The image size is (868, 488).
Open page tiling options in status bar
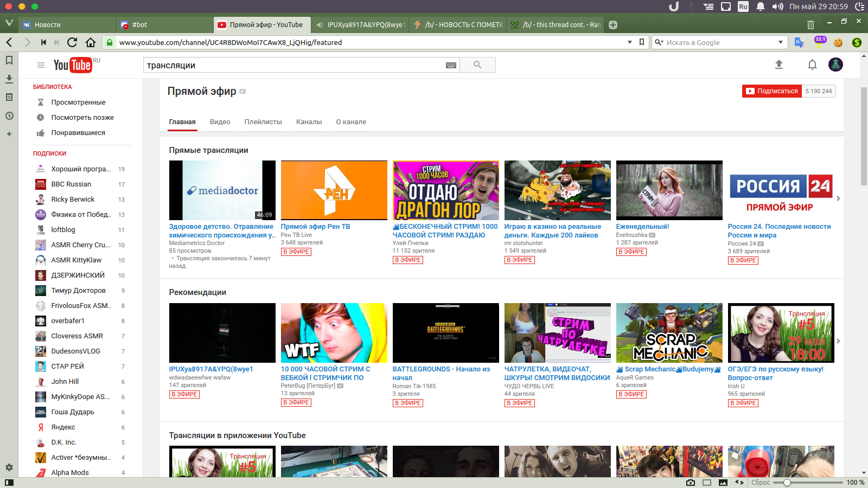coord(707,482)
